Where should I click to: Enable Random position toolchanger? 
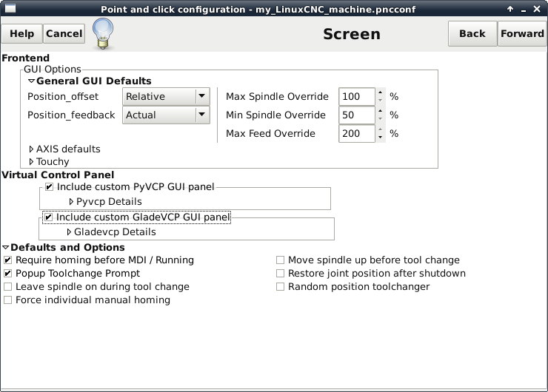[x=281, y=287]
